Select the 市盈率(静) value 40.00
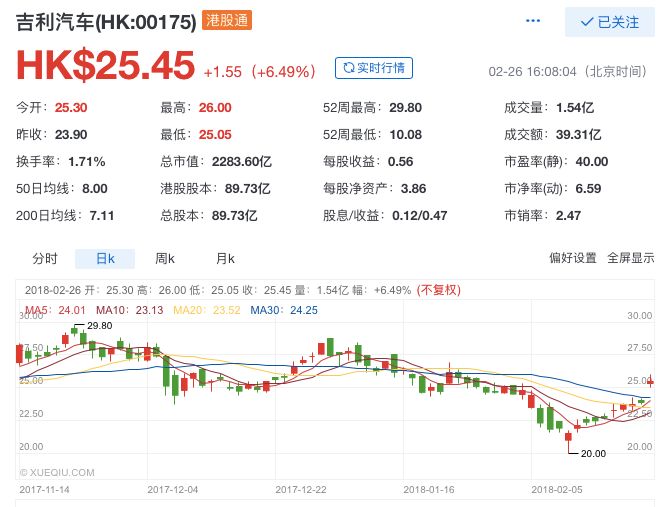Screen dimensions: 671x507 592,161
